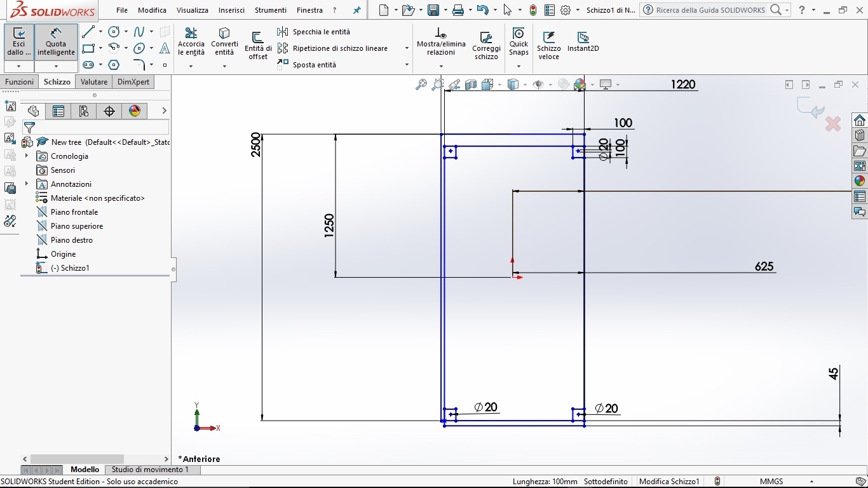Click in SOLIDWORKS help search field

point(710,10)
